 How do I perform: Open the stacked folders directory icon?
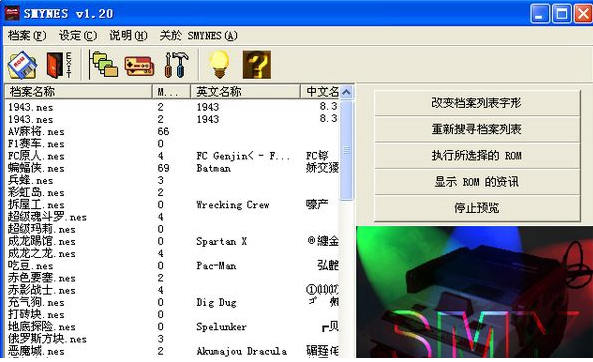104,65
